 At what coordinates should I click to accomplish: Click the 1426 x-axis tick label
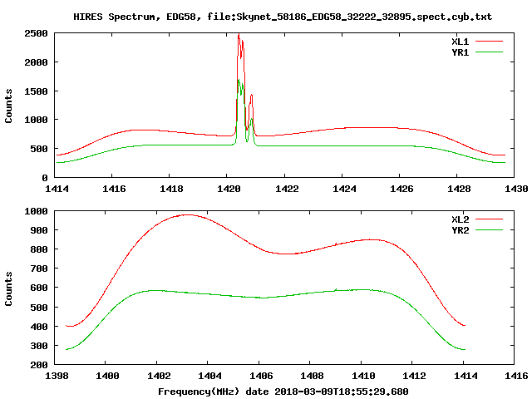coord(401,189)
